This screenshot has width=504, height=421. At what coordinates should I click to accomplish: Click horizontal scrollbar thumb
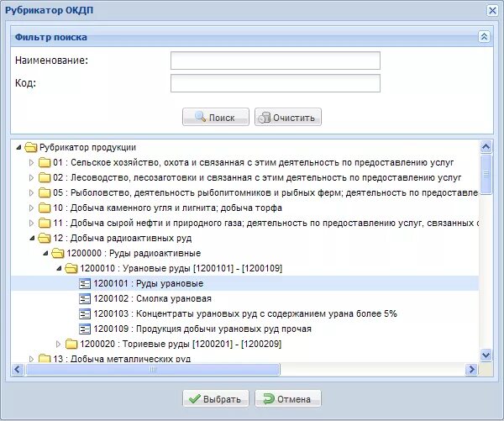153,369
